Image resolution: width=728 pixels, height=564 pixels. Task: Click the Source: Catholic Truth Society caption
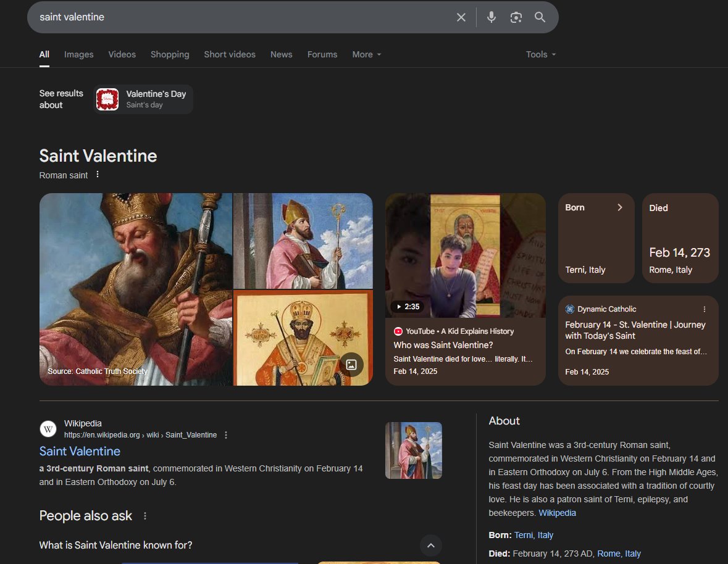[98, 371]
